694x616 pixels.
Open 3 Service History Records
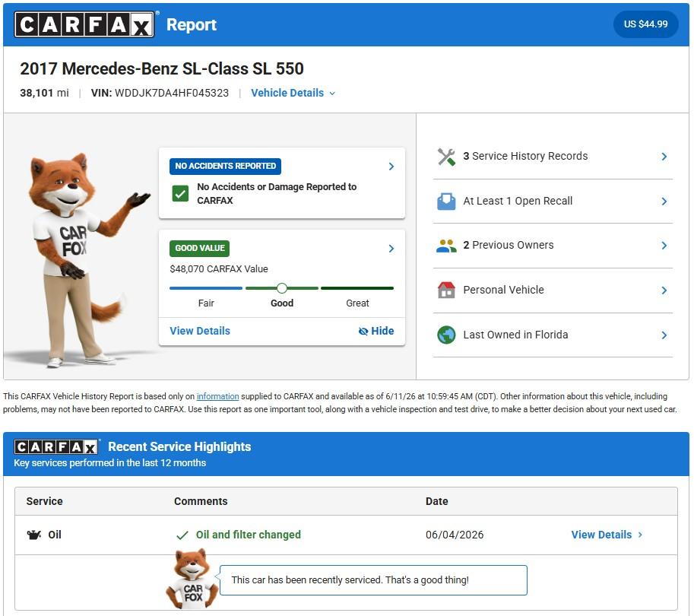click(553, 157)
